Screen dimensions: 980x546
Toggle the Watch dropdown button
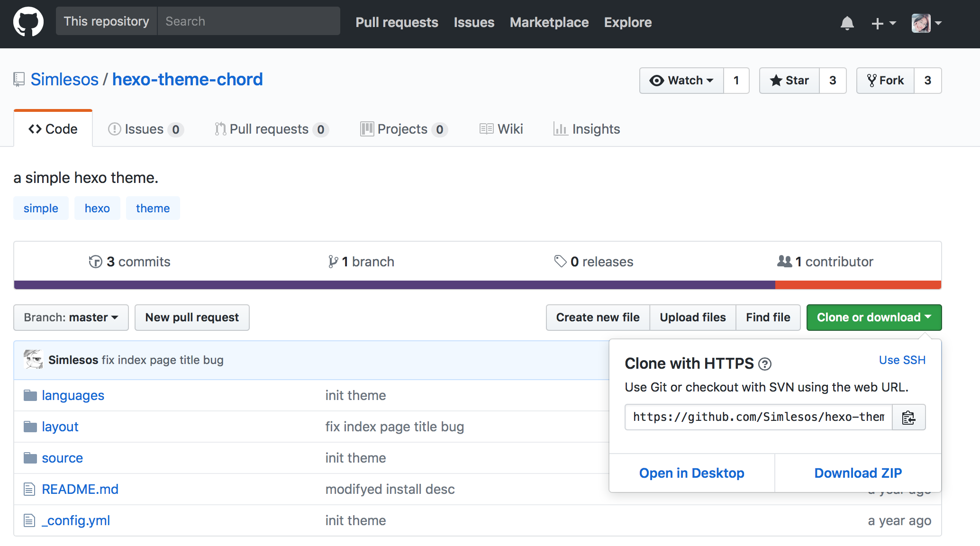click(x=681, y=81)
